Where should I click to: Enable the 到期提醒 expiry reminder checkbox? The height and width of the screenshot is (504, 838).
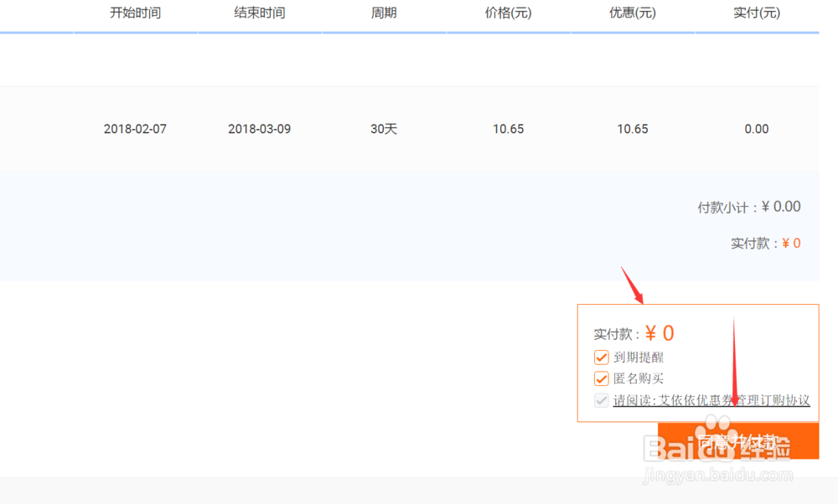click(601, 356)
